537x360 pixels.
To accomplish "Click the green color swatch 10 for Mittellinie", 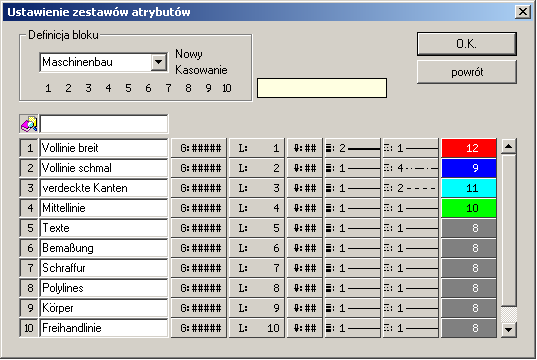I will coord(469,208).
